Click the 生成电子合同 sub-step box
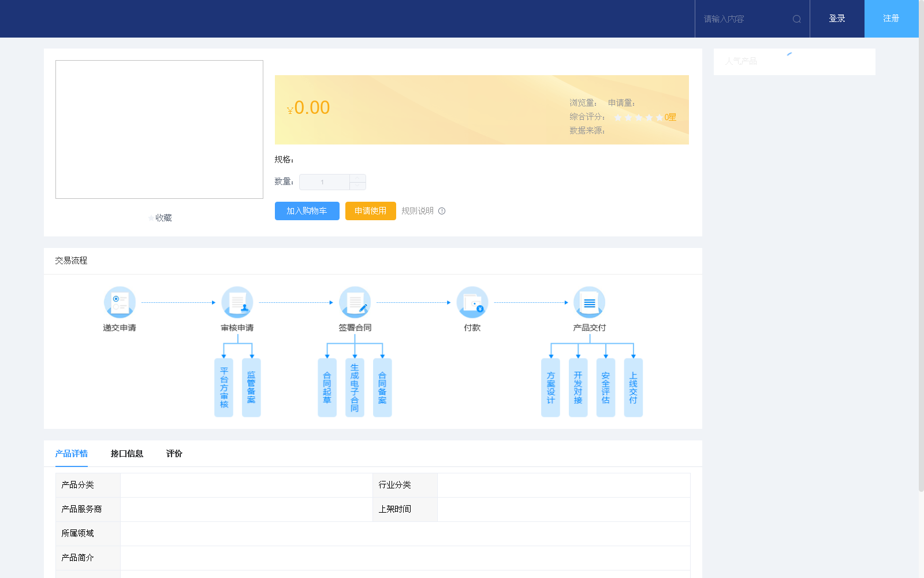The image size is (924, 578). pyautogui.click(x=355, y=387)
